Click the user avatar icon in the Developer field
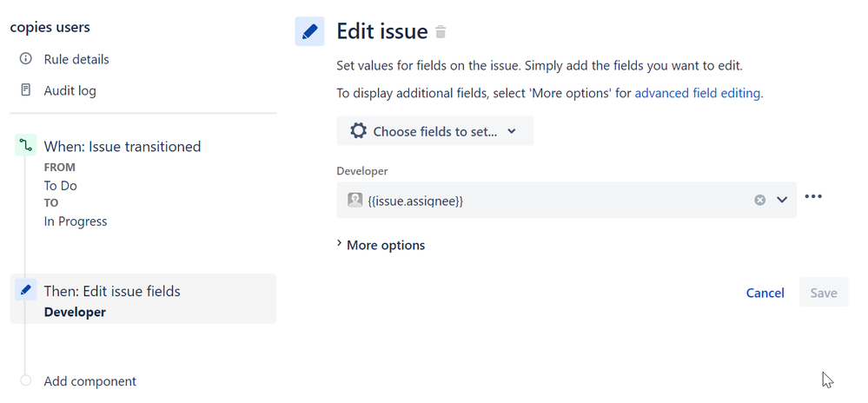 354,200
